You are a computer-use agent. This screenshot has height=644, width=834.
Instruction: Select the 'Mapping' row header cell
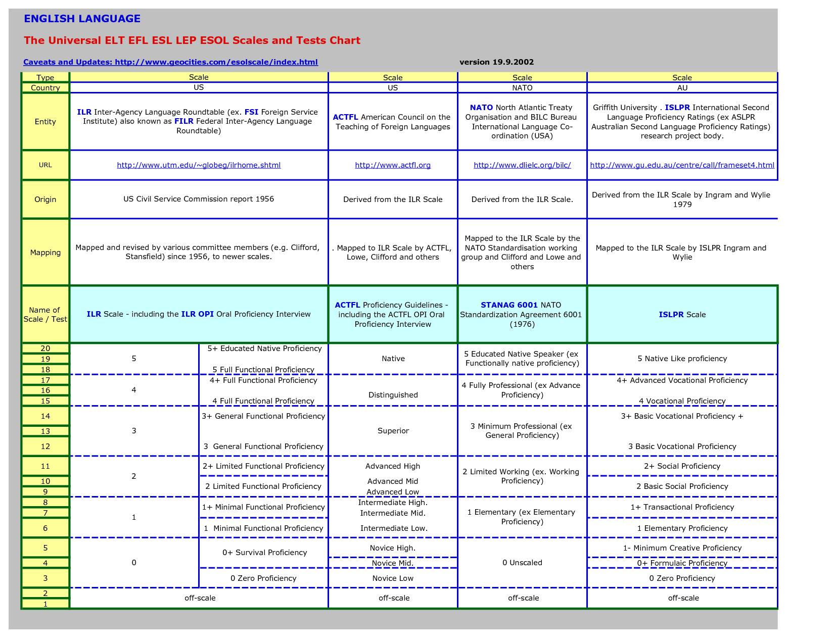click(x=45, y=253)
